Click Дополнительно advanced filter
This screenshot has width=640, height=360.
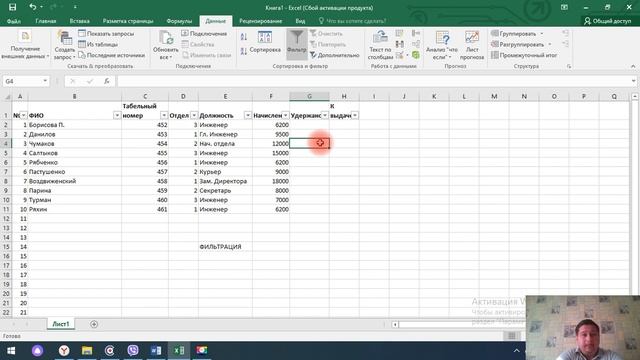tap(334, 55)
